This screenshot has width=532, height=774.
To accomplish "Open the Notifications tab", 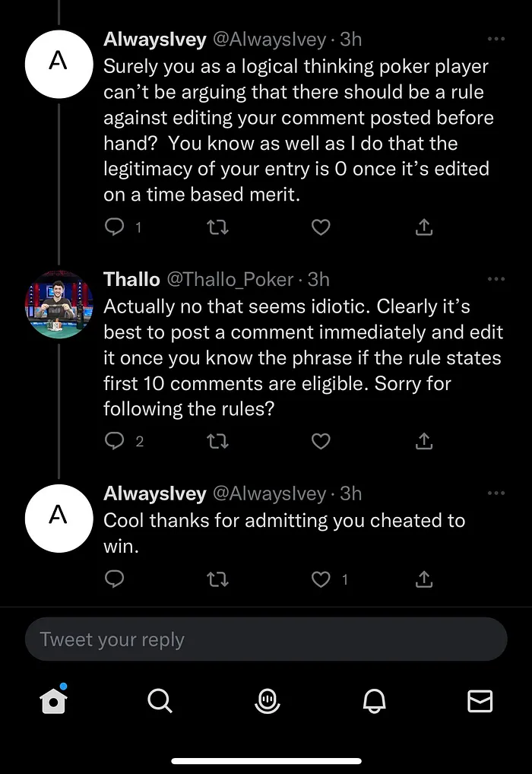I will coord(373,701).
